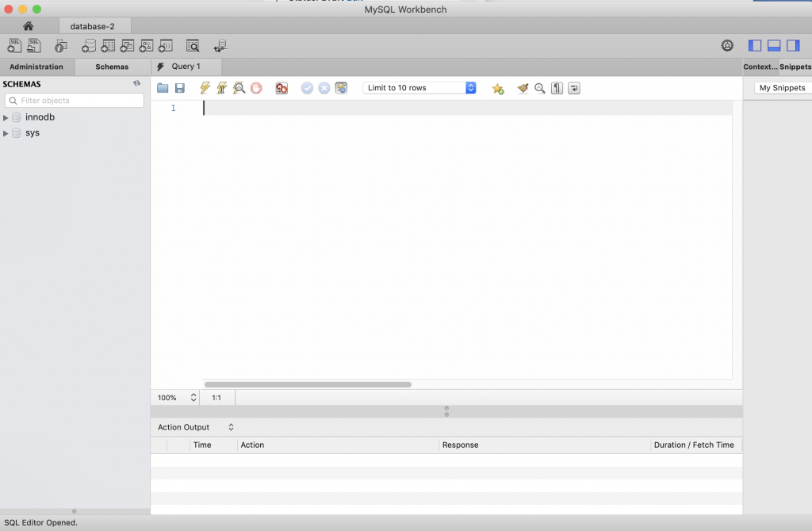Open the Limit to 10 rows dropdown

click(x=419, y=88)
